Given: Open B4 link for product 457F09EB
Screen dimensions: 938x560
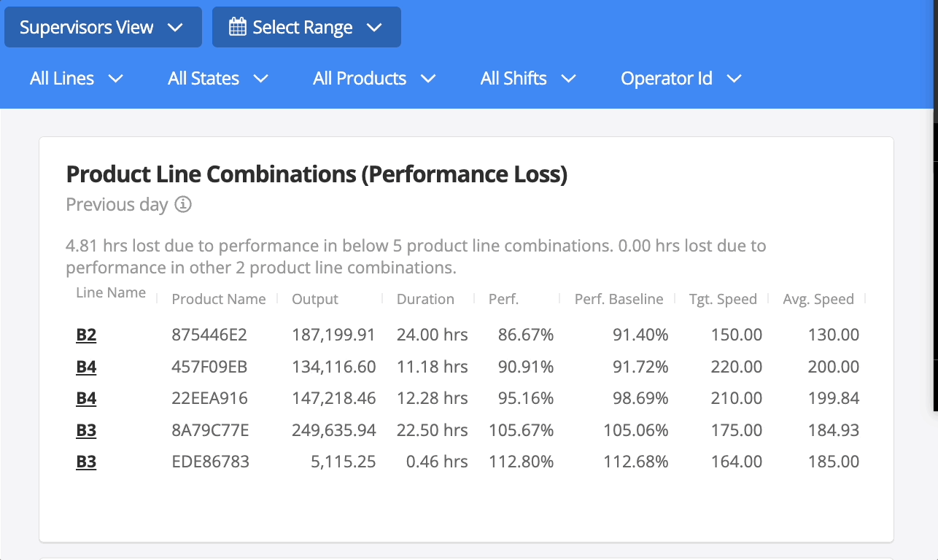Looking at the screenshot, I should pyautogui.click(x=86, y=367).
